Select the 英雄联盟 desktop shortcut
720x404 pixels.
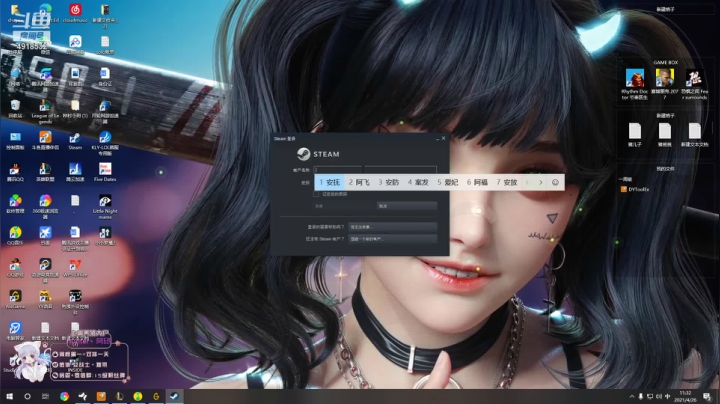pyautogui.click(x=45, y=172)
